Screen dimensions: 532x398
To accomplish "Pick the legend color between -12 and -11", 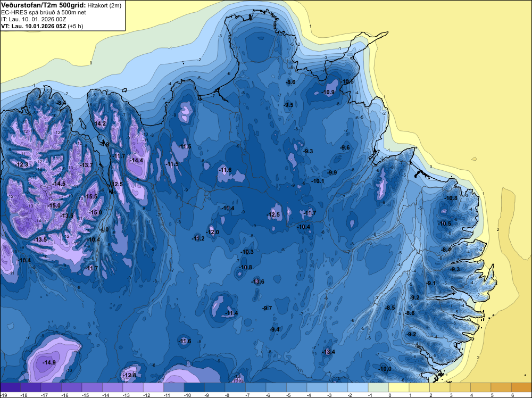I will coord(153,387).
